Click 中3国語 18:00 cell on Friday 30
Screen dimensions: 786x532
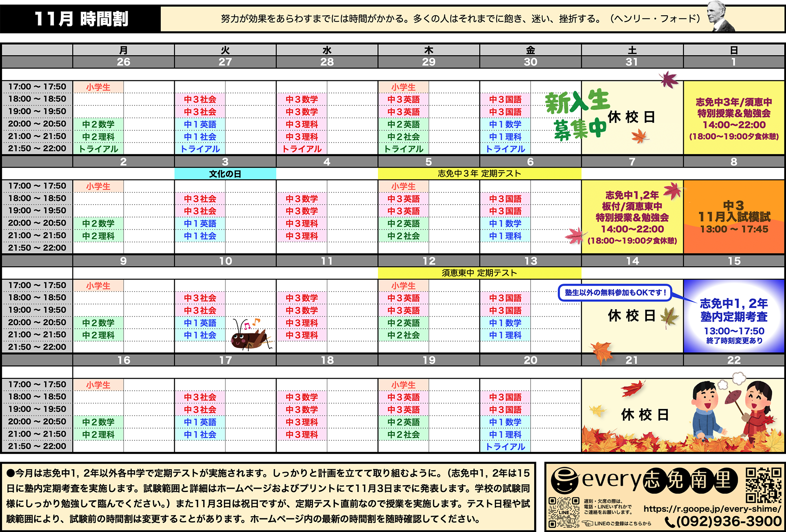(x=505, y=99)
